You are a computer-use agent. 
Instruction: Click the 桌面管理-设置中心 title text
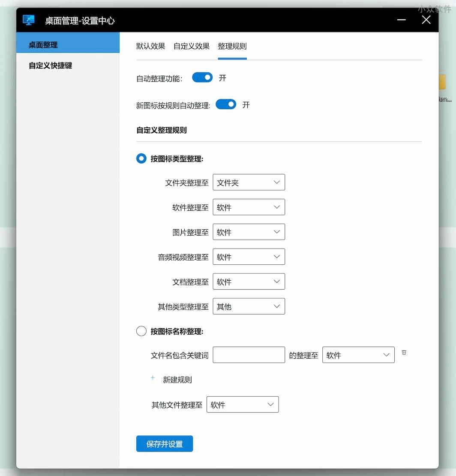(x=80, y=21)
